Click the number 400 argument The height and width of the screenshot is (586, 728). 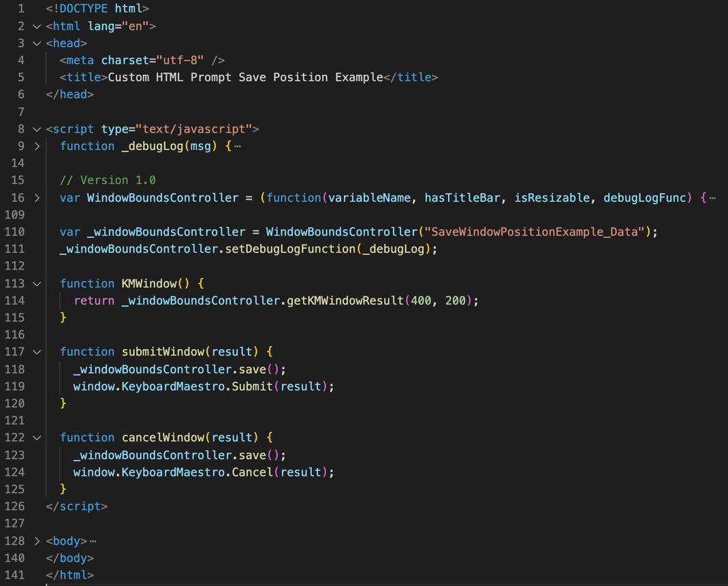pos(421,300)
